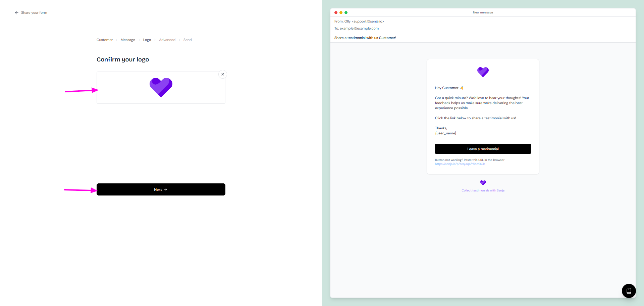644x306 pixels.
Task: Click the small Senja heart below the email card
Action: 483,183
